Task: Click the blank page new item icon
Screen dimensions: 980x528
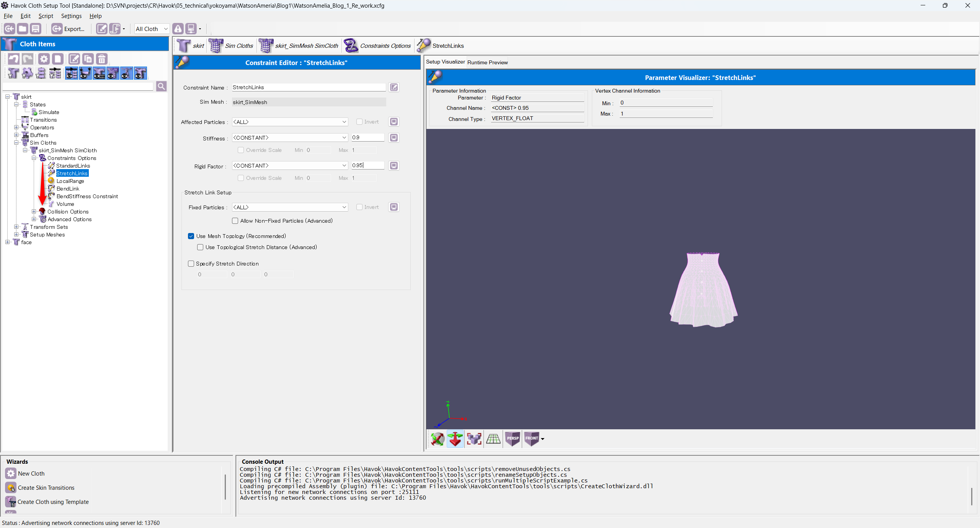Action: [x=58, y=59]
